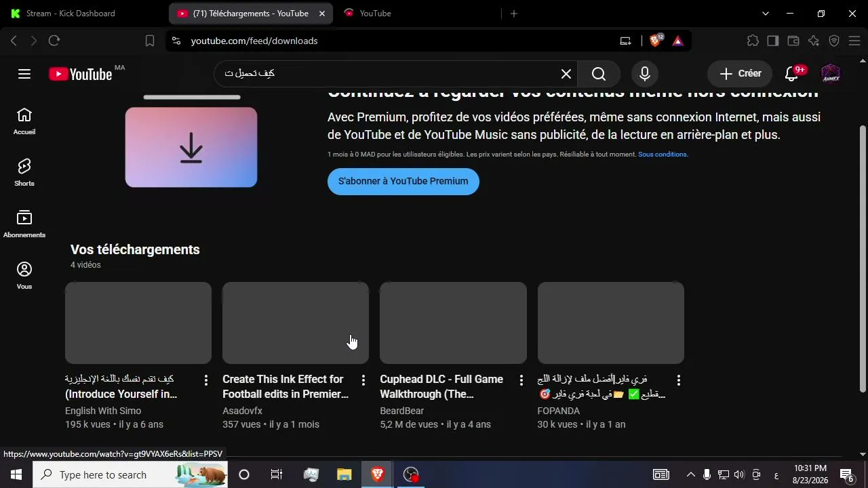Open options for the Cuphead DLC video

[x=521, y=380]
